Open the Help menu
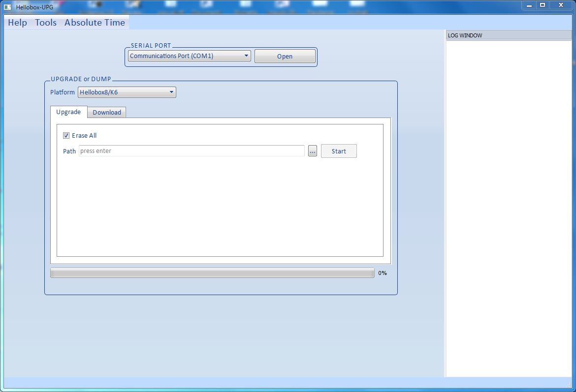The image size is (576, 392). tap(17, 23)
